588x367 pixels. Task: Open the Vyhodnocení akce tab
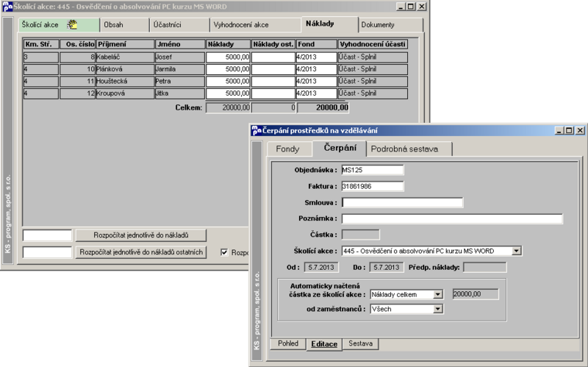(255, 25)
